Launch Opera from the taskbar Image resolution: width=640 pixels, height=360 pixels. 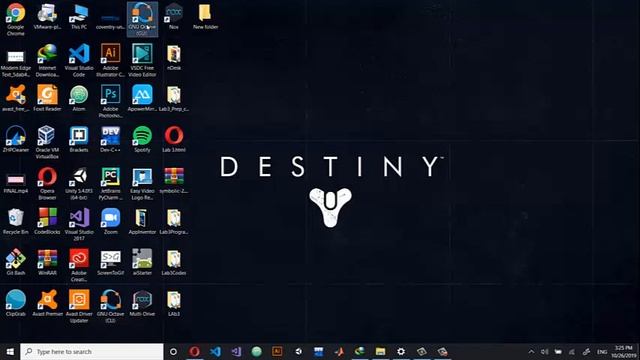pos(195,351)
